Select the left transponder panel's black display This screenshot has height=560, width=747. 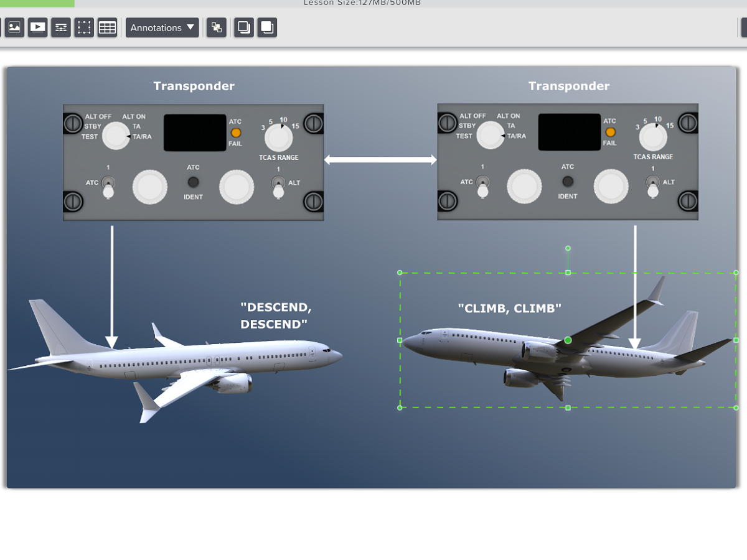point(195,133)
